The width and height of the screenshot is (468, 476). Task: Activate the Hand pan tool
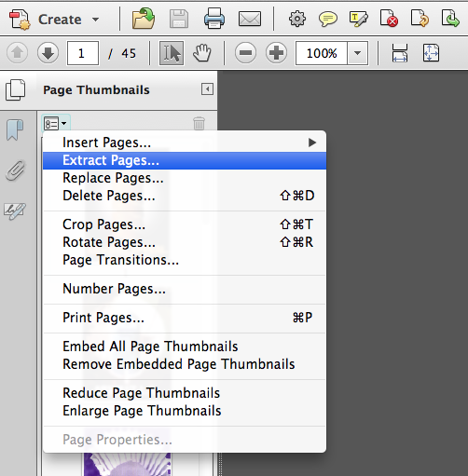[x=202, y=53]
